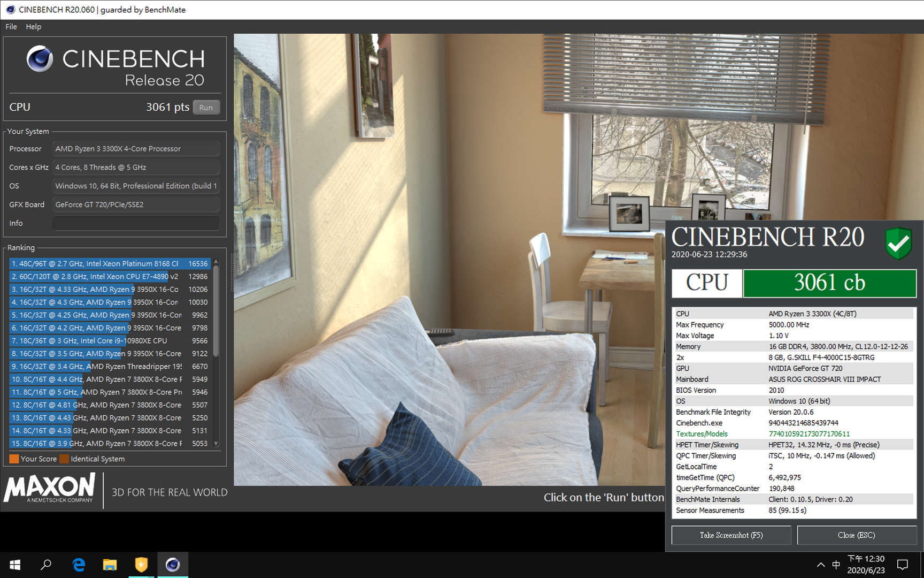Click the ranking list scroll up arrow
Image resolution: width=924 pixels, height=578 pixels.
216,262
